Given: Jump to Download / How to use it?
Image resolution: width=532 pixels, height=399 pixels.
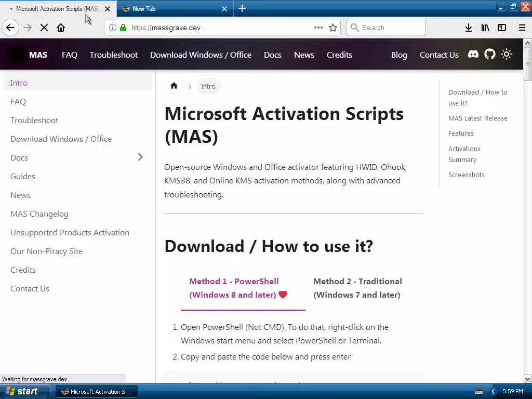Looking at the screenshot, I should click(478, 97).
